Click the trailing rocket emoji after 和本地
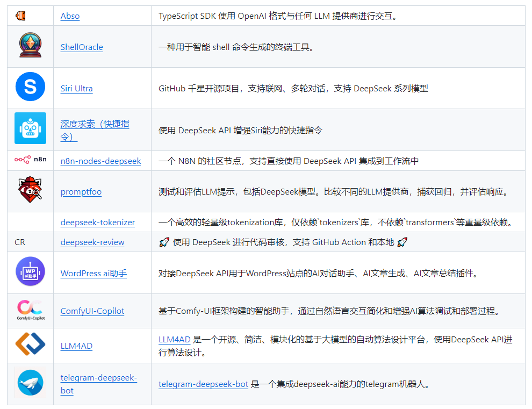 pyautogui.click(x=402, y=242)
